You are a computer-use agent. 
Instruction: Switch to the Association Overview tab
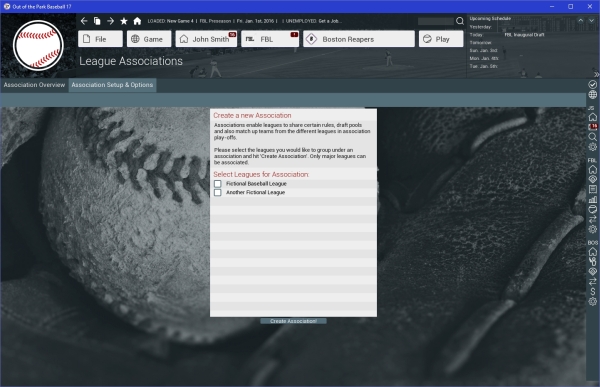[x=34, y=85]
